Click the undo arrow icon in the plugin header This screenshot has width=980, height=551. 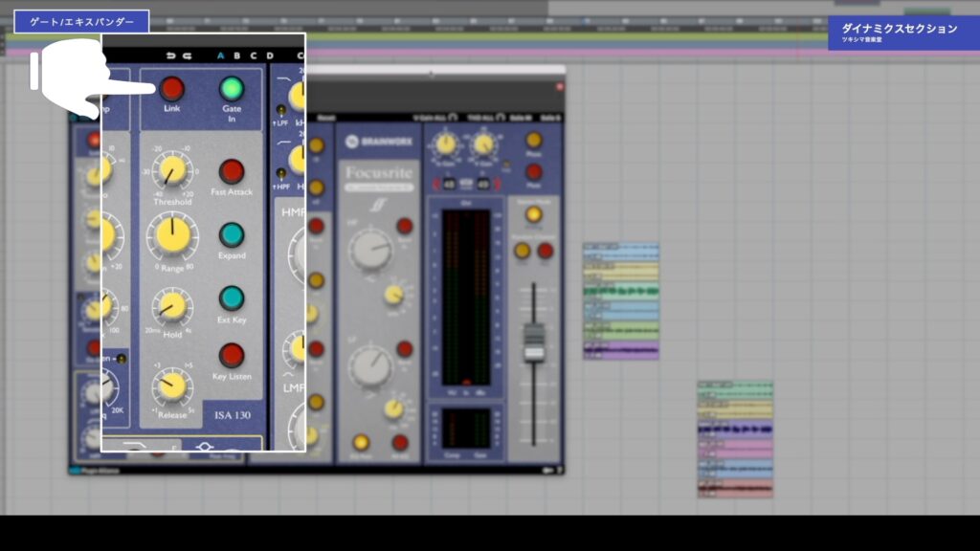170,55
